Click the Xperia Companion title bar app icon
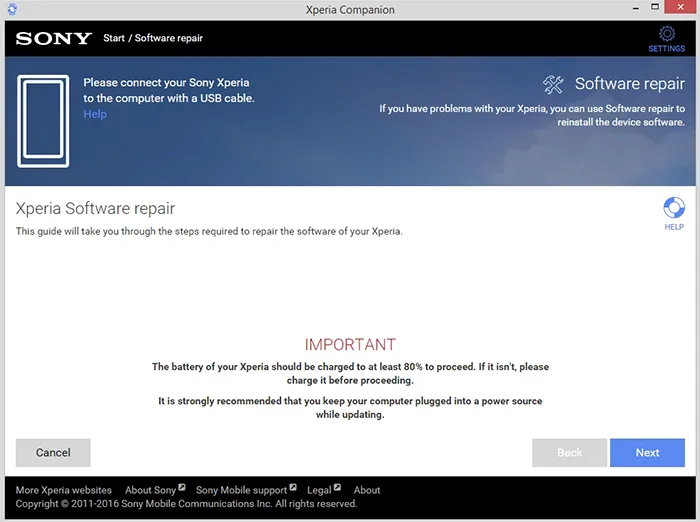The image size is (700, 522). point(12,8)
